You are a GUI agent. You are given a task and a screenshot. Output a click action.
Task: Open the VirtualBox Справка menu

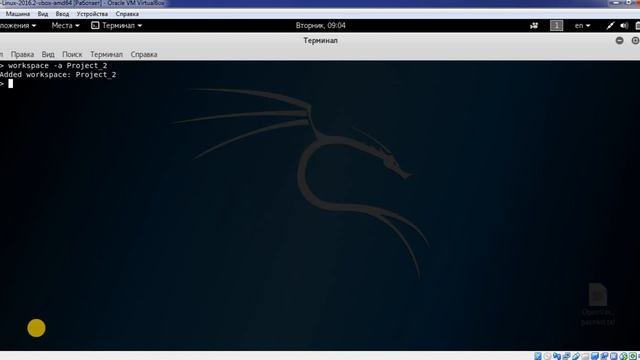tap(127, 14)
